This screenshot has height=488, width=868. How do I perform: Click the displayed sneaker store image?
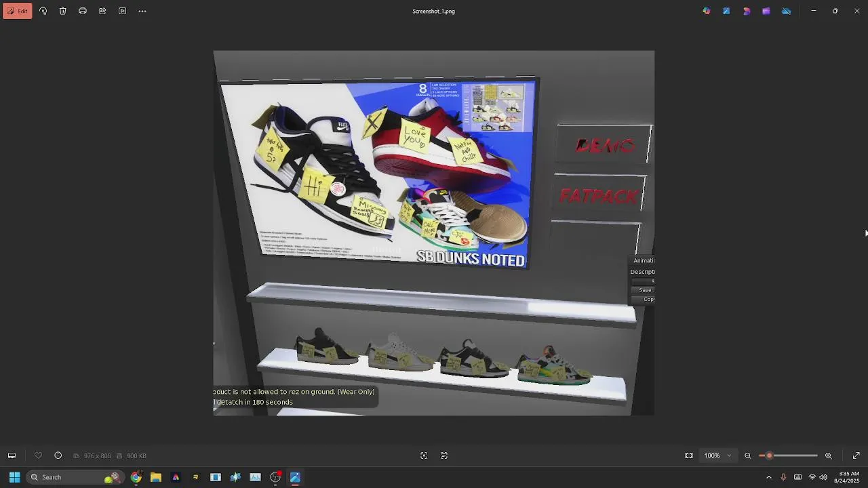[x=434, y=233]
